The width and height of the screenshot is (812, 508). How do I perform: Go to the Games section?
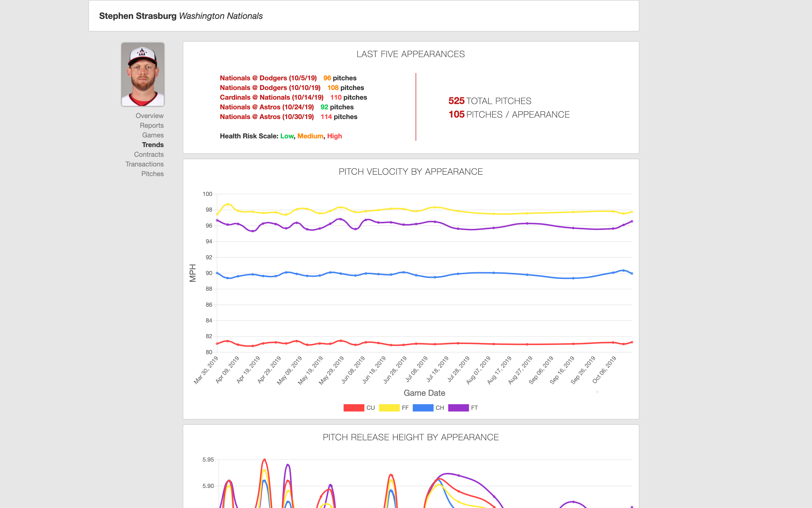(x=153, y=135)
